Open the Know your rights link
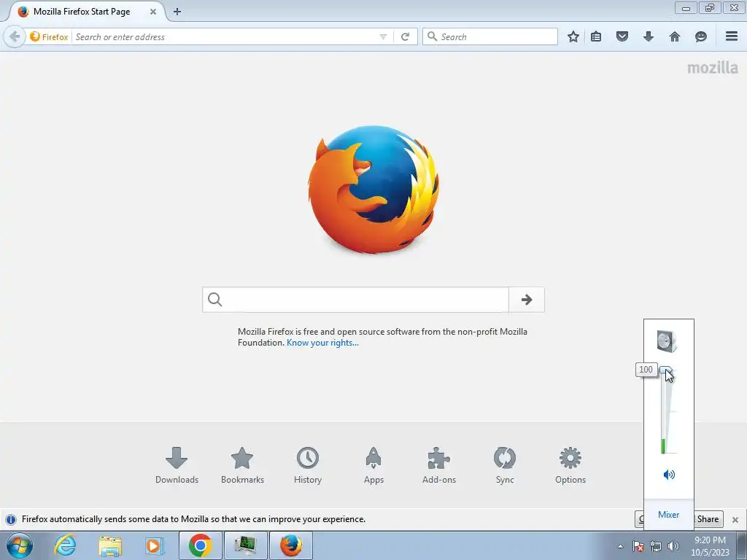The height and width of the screenshot is (560, 747). pos(322,343)
